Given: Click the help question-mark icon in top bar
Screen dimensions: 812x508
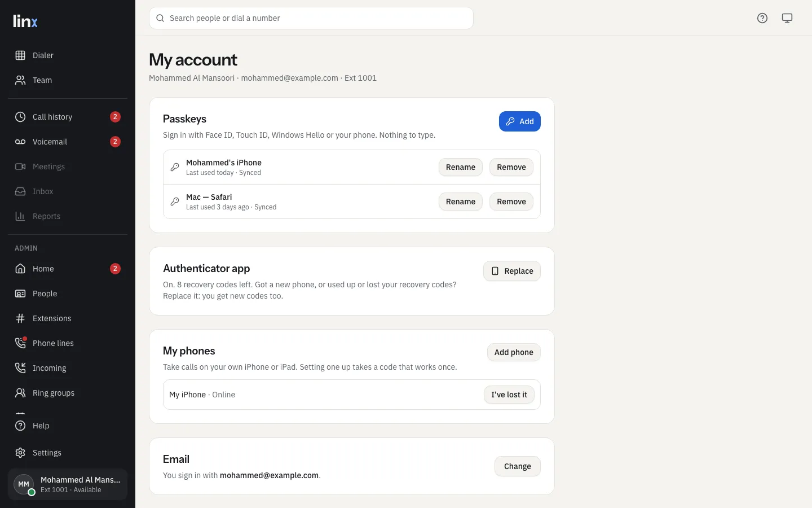Looking at the screenshot, I should 762,18.
